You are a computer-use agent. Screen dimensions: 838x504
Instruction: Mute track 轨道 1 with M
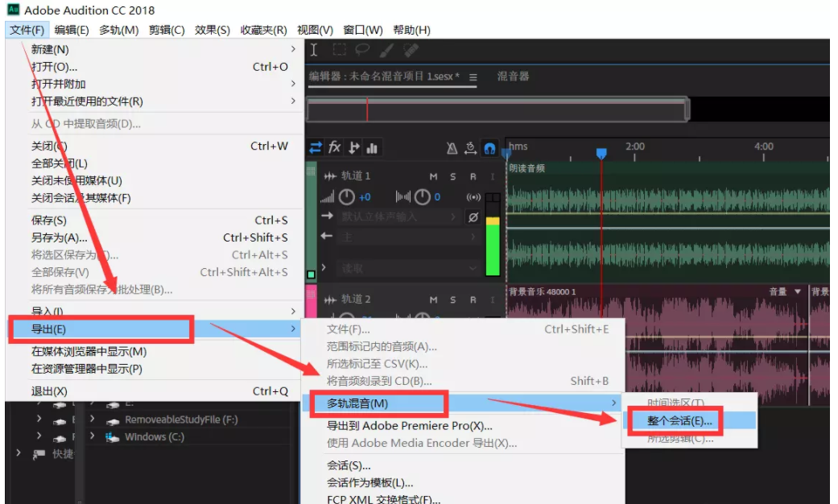[x=433, y=176]
